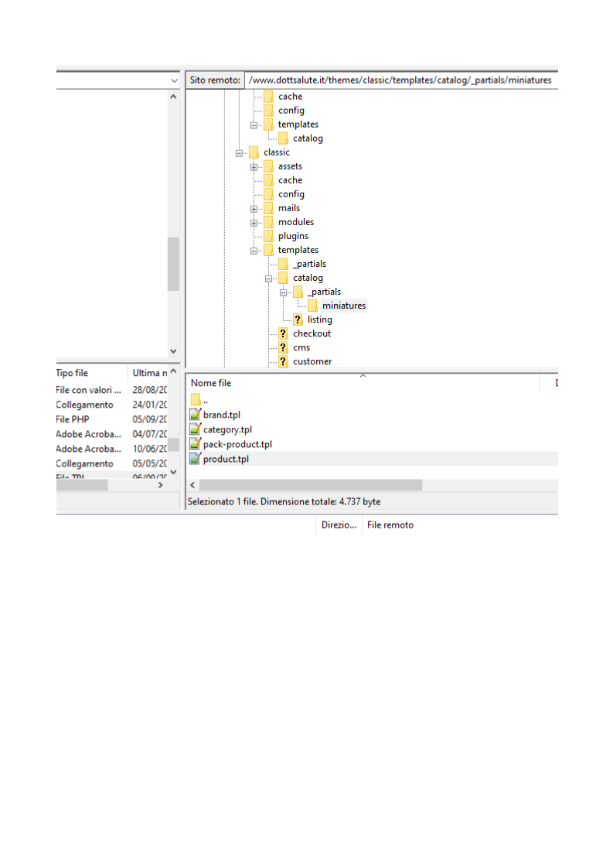Click the checkout unknown-folder icon
Screen dimensions: 613x868
283,333
